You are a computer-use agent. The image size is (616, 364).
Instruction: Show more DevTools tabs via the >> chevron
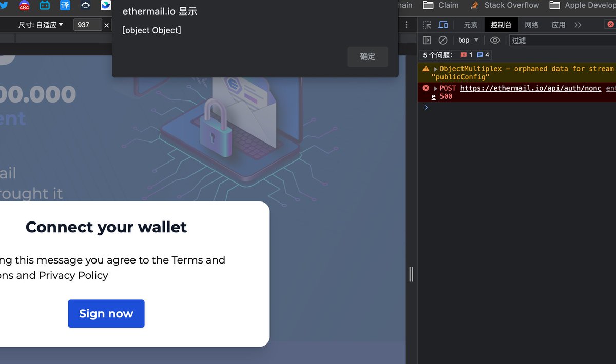pyautogui.click(x=578, y=25)
